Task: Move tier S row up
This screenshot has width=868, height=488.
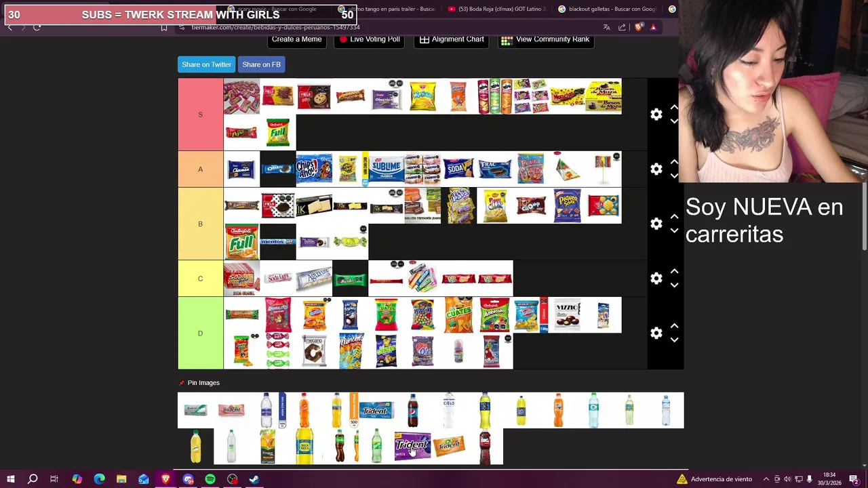Action: tap(674, 108)
